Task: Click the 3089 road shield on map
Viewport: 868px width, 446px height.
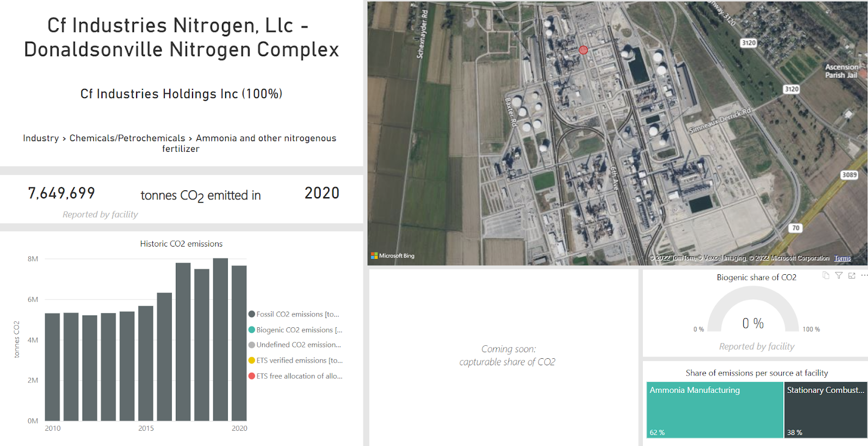Action: [849, 175]
